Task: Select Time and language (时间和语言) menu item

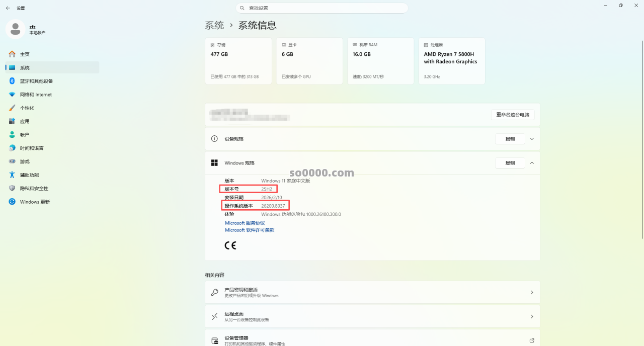Action: pos(32,148)
